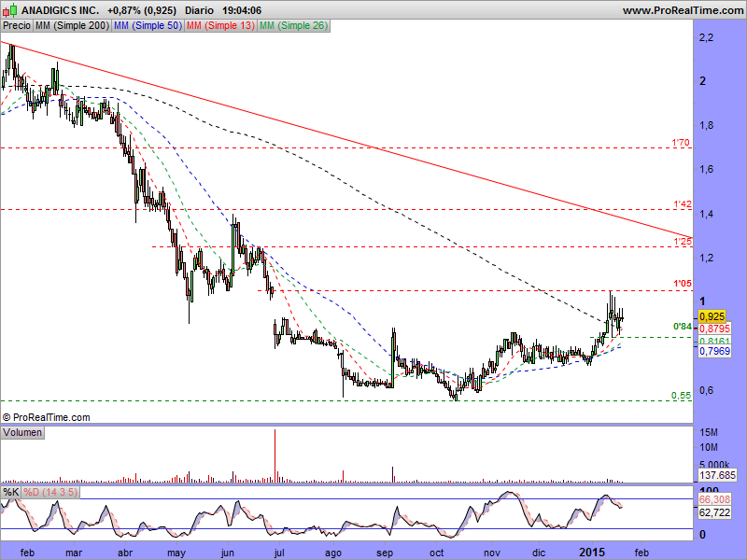Viewport: 747px width, 560px height.
Task: Click the 1'25 resistance level label
Action: [683, 242]
